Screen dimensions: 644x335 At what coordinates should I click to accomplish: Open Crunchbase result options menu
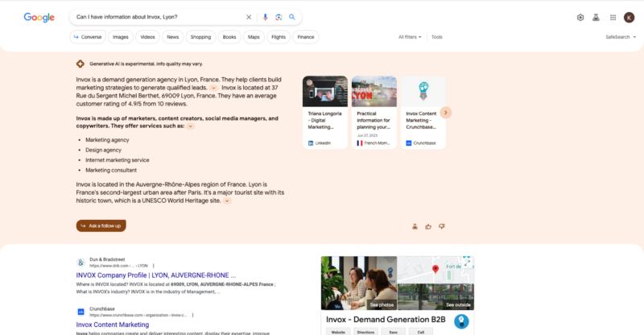point(192,315)
